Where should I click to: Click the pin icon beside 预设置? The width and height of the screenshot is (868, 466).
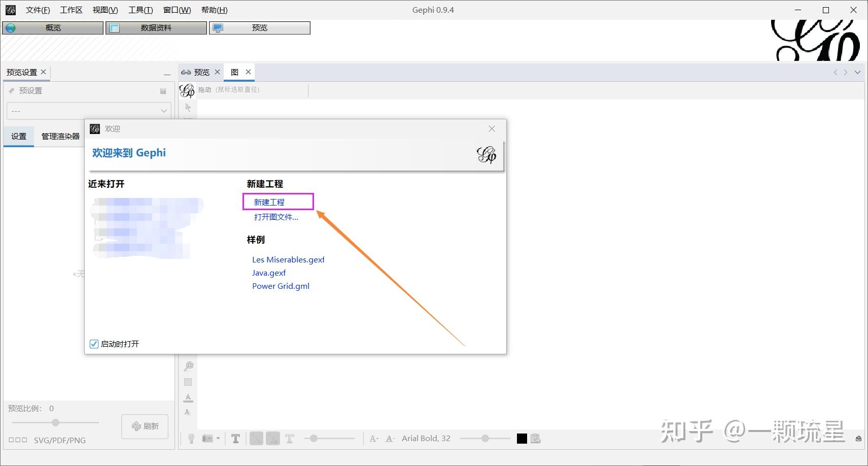tap(11, 91)
